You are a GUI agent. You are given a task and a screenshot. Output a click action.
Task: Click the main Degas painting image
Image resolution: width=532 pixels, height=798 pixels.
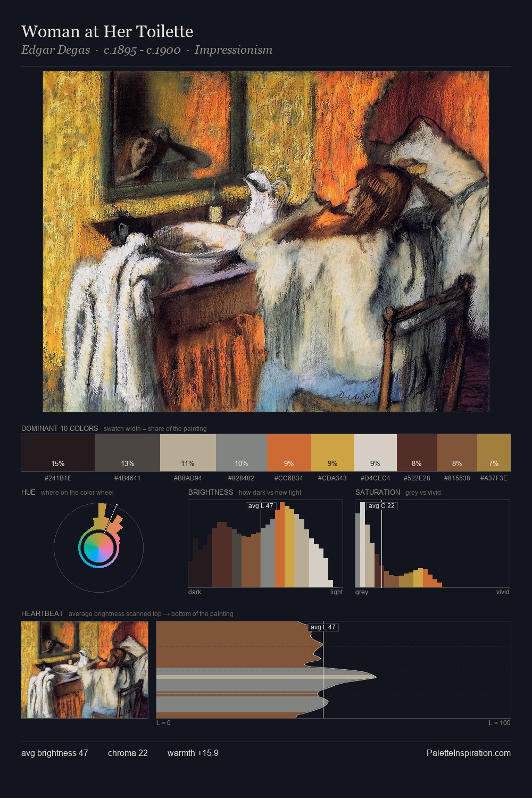click(266, 242)
